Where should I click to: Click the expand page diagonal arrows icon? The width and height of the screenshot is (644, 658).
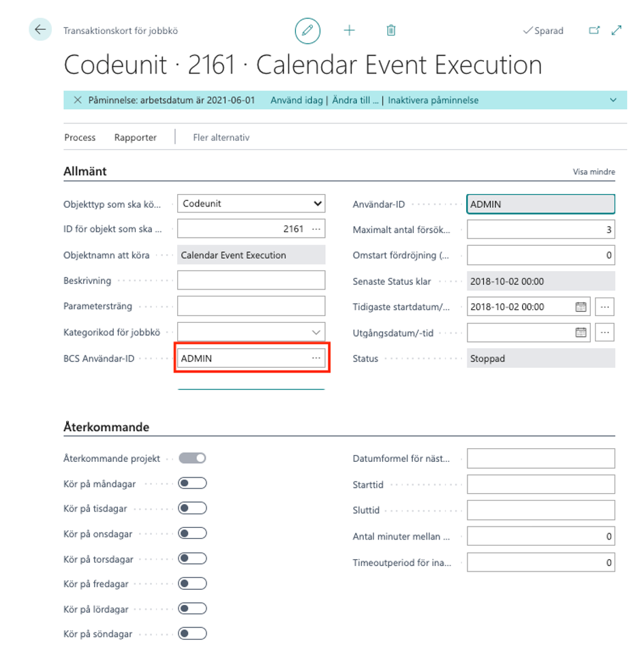[617, 31]
